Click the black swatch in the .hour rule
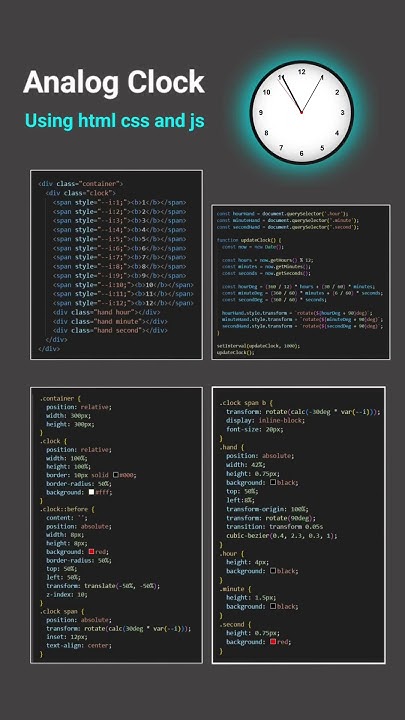The width and height of the screenshot is (405, 720). point(273,571)
